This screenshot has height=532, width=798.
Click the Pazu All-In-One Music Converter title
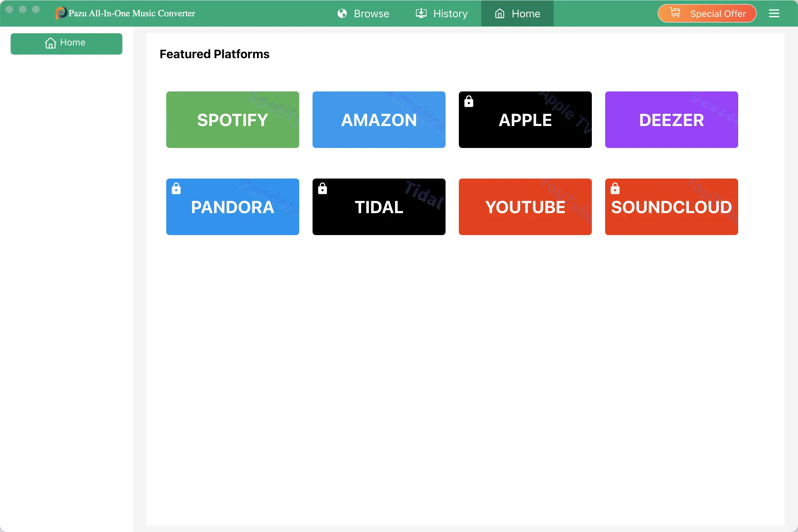point(132,13)
